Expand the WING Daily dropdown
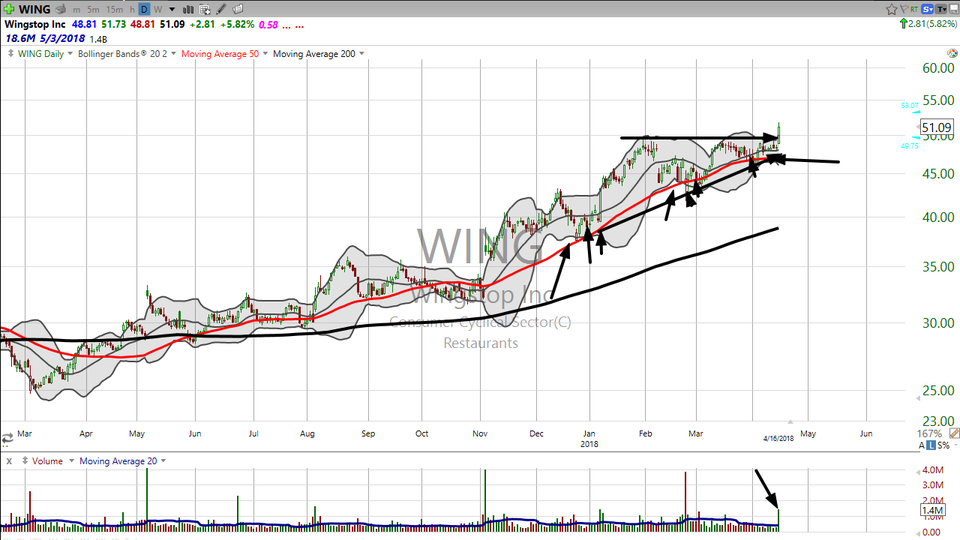The height and width of the screenshot is (540, 960). tap(70, 54)
